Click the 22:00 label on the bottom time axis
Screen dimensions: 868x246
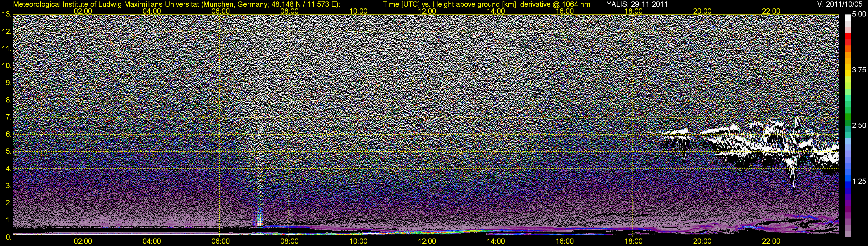click(x=771, y=242)
